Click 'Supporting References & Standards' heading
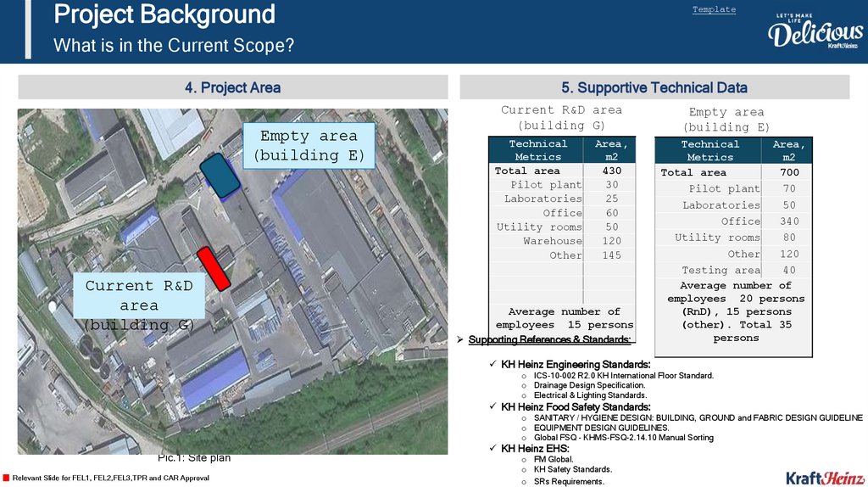 tap(549, 339)
